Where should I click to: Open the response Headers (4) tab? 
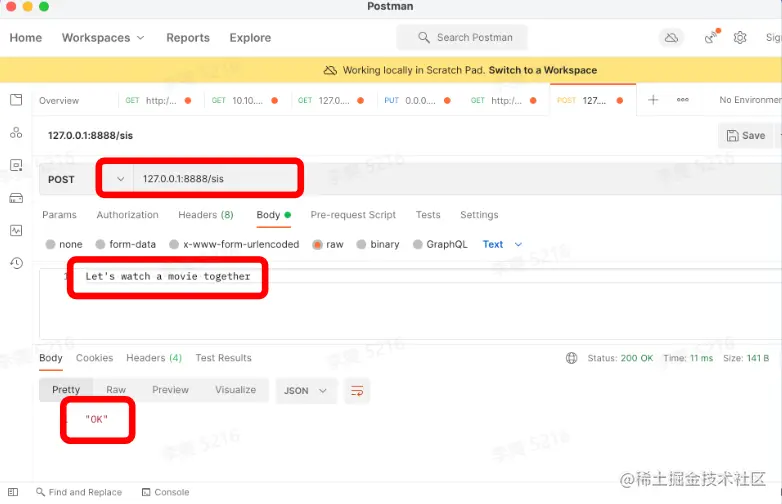(154, 358)
